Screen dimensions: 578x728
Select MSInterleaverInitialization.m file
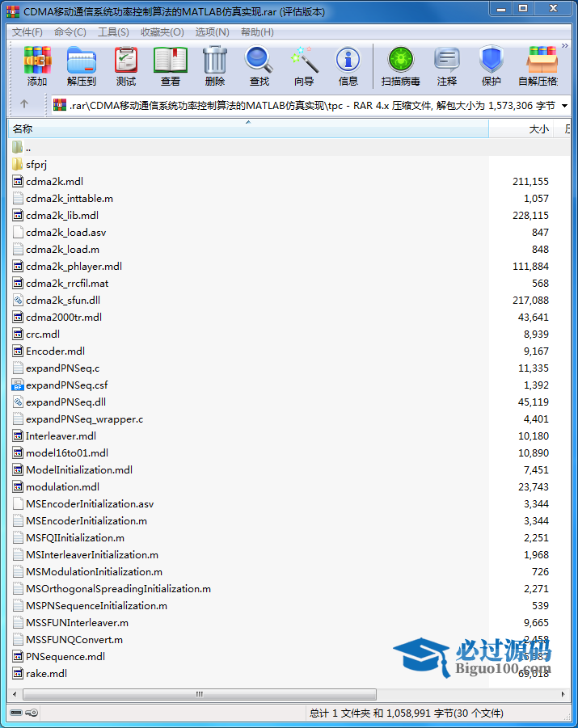(92, 555)
